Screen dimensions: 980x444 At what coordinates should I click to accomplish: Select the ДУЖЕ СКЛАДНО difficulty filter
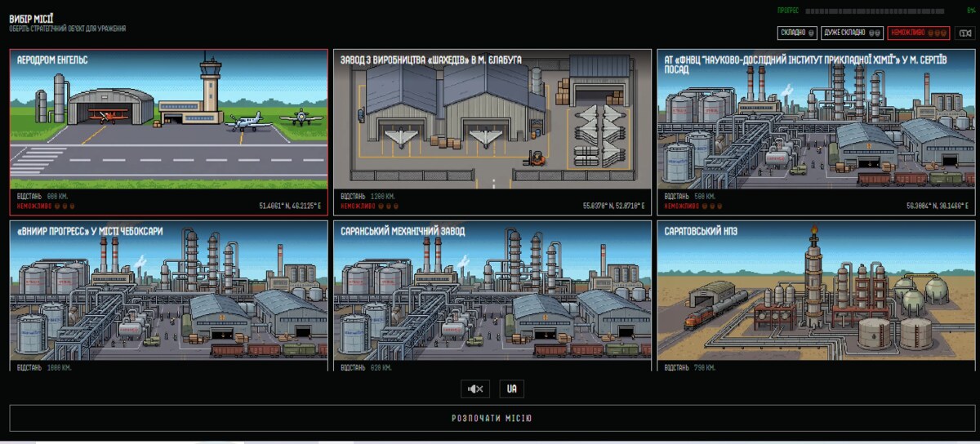point(853,33)
